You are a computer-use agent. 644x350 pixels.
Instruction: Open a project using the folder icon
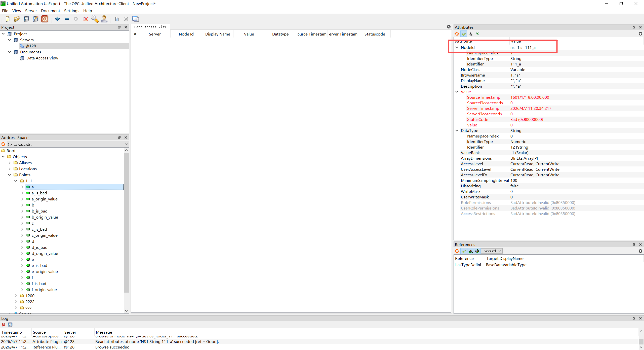coord(17,19)
